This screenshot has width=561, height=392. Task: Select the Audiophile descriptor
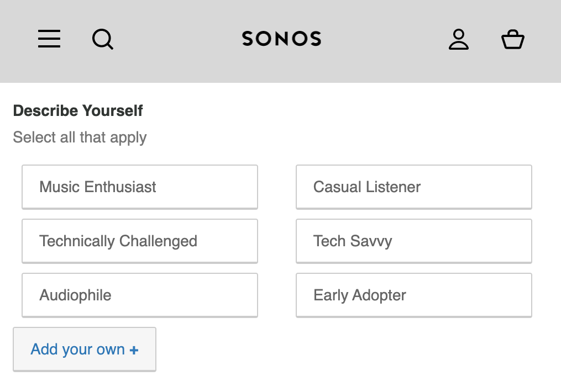pyautogui.click(x=139, y=295)
